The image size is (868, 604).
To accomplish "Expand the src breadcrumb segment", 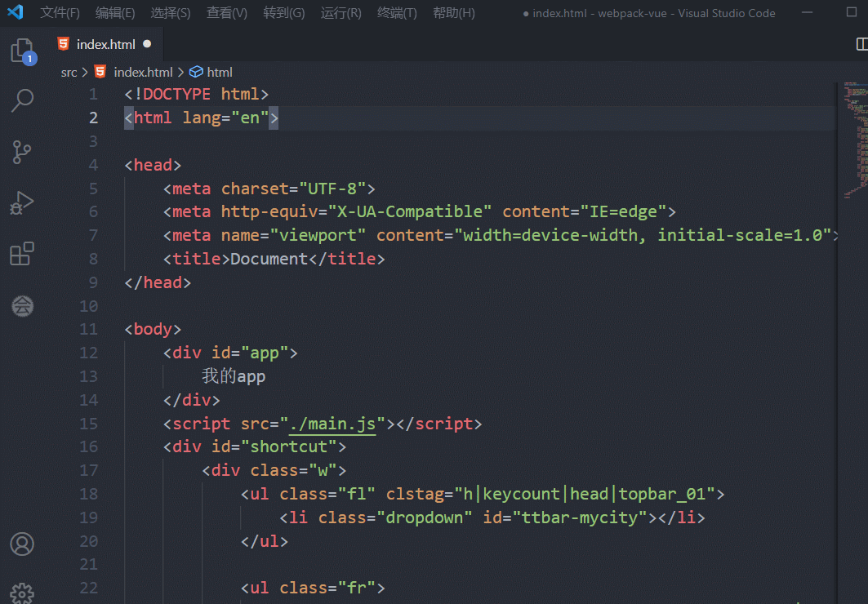I will click(69, 72).
